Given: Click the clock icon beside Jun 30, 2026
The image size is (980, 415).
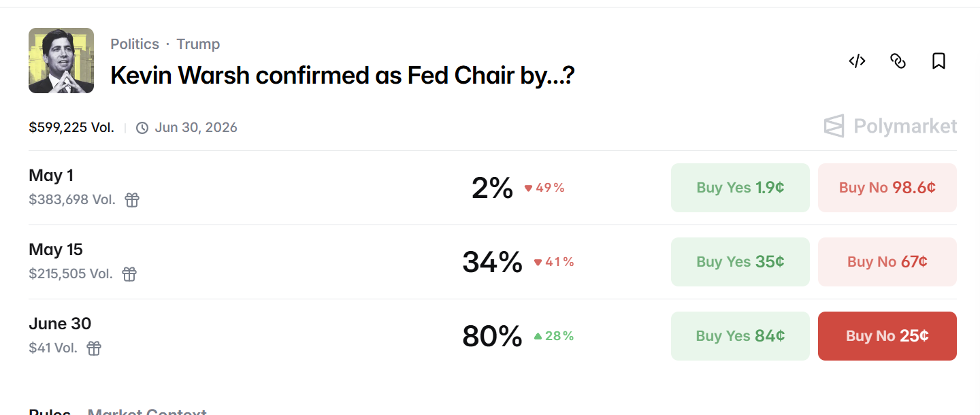Looking at the screenshot, I should coord(142,128).
